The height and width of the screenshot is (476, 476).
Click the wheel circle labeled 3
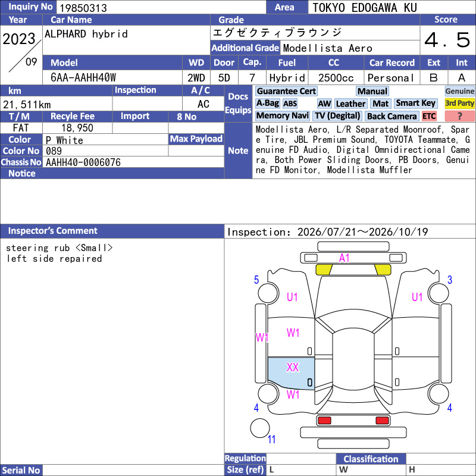pyautogui.click(x=438, y=293)
